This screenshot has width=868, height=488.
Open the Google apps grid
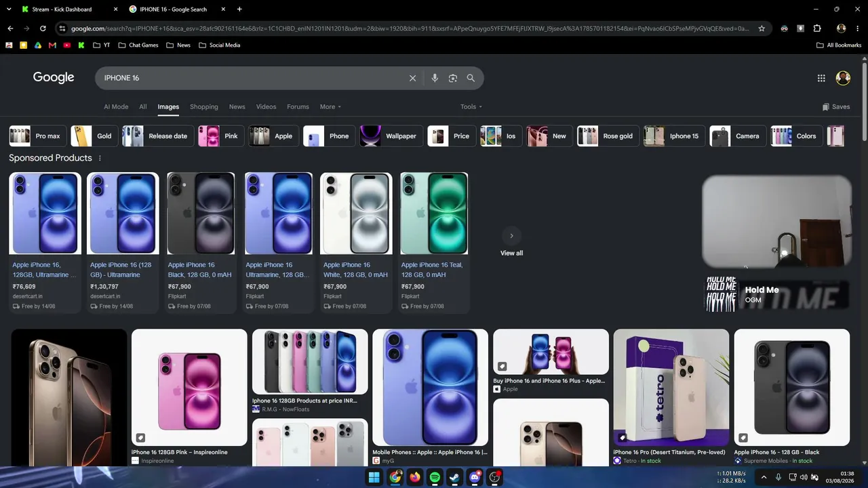tap(821, 78)
